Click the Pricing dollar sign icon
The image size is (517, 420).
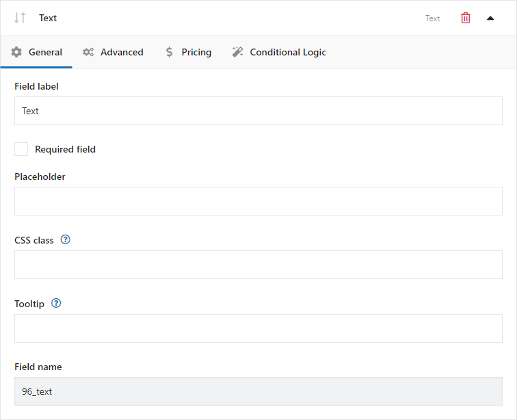tap(169, 52)
